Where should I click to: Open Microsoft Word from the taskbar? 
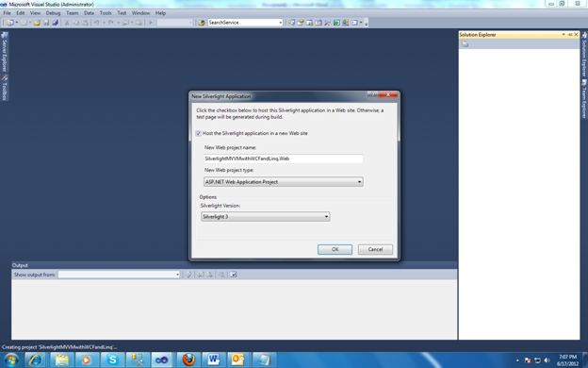pyautogui.click(x=214, y=360)
